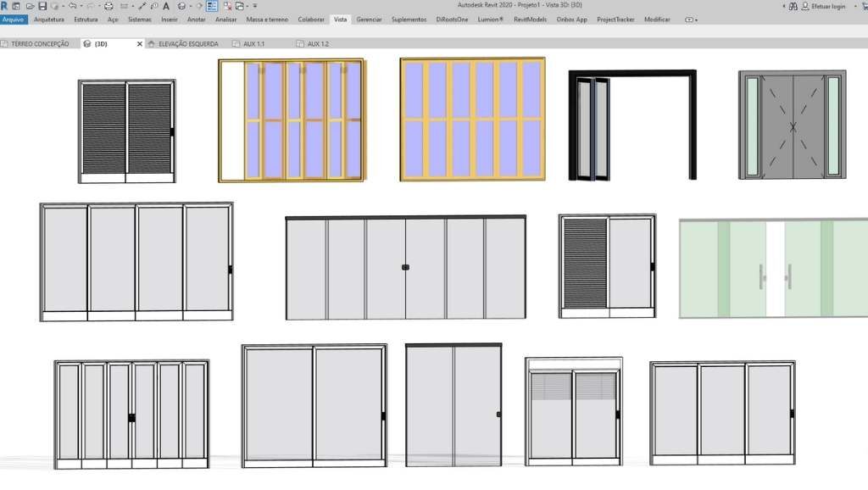Toggle the Thin Lines icon
This screenshot has width=868, height=490.
point(213,6)
